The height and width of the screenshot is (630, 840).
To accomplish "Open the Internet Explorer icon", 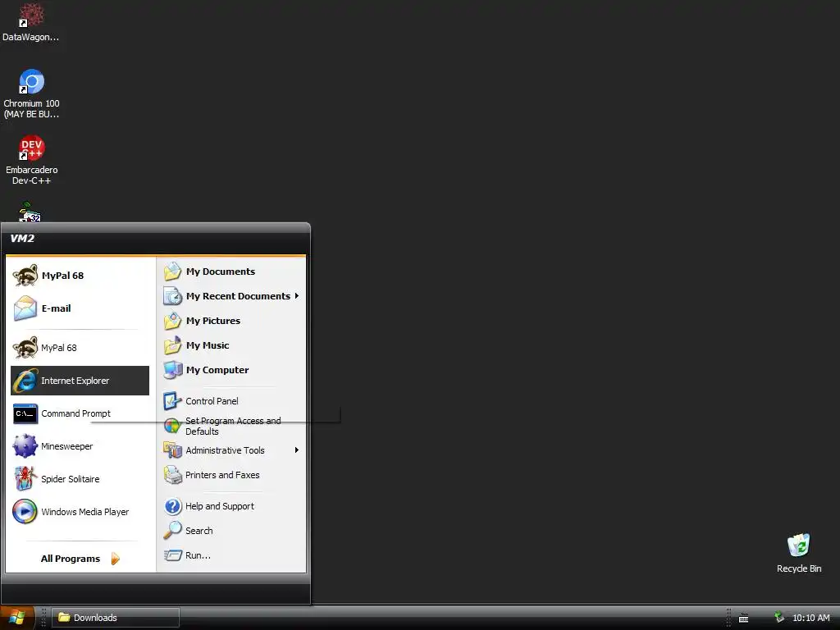I will pos(25,381).
